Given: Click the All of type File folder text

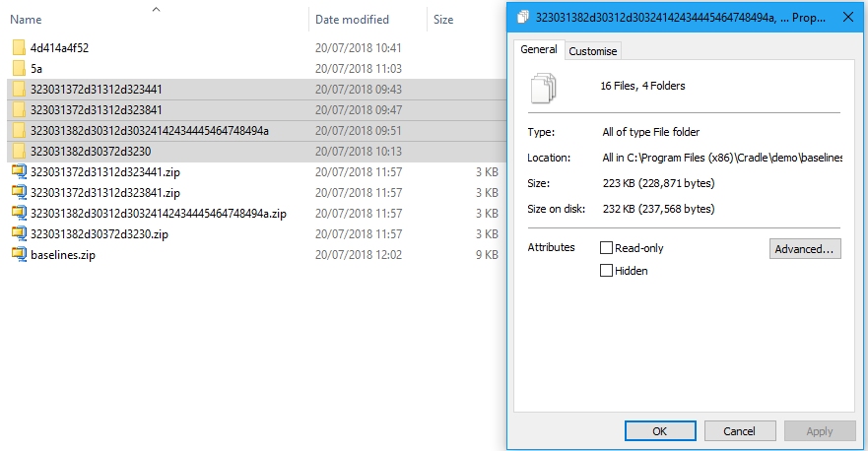Looking at the screenshot, I should pos(651,132).
